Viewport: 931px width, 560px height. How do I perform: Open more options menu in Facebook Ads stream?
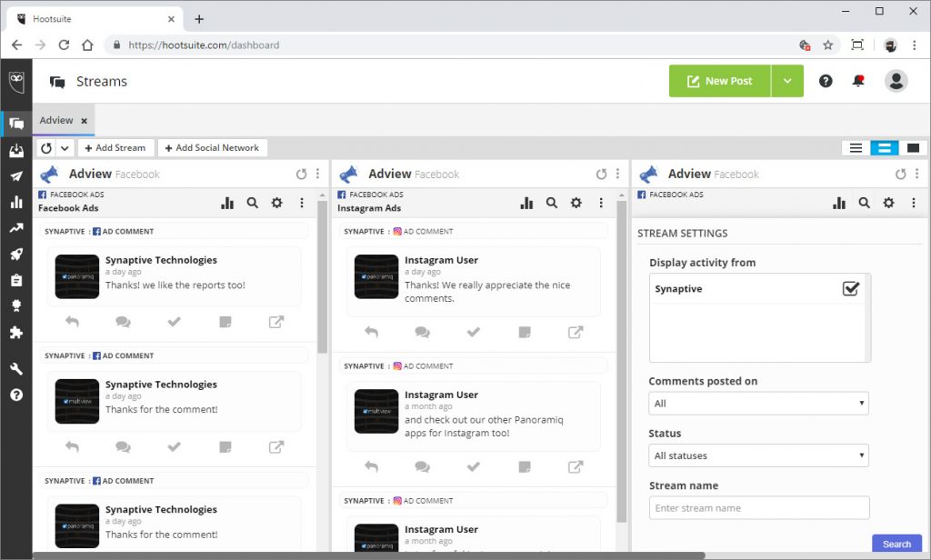coord(302,203)
